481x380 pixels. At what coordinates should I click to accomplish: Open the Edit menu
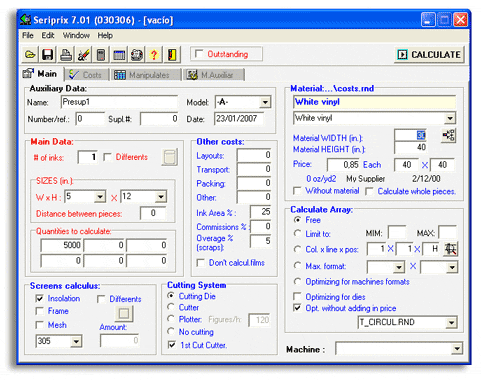(48, 35)
